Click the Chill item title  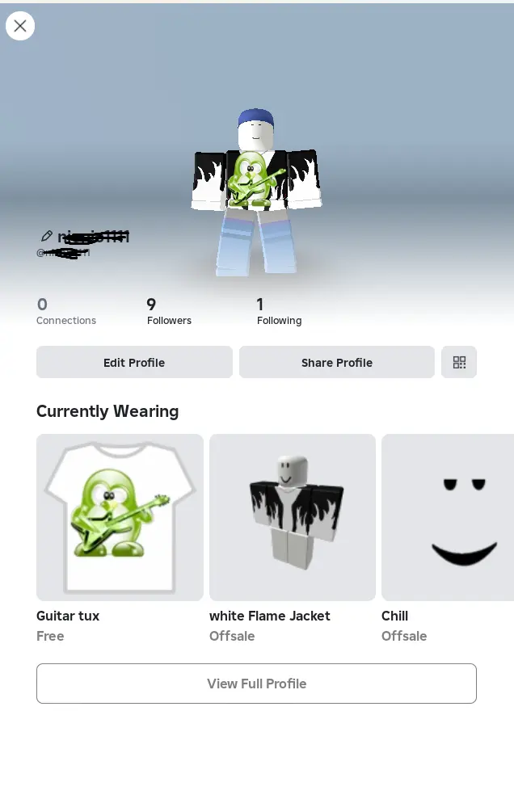click(x=395, y=616)
